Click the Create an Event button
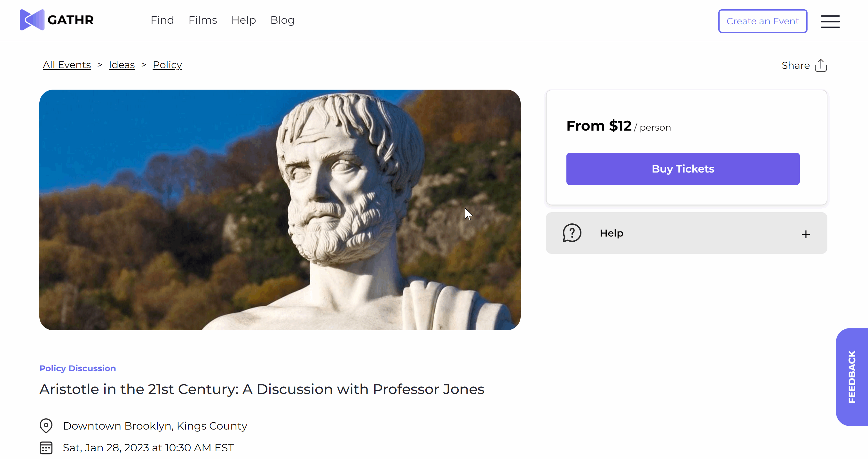Viewport: 868px width, 459px height. pyautogui.click(x=762, y=21)
